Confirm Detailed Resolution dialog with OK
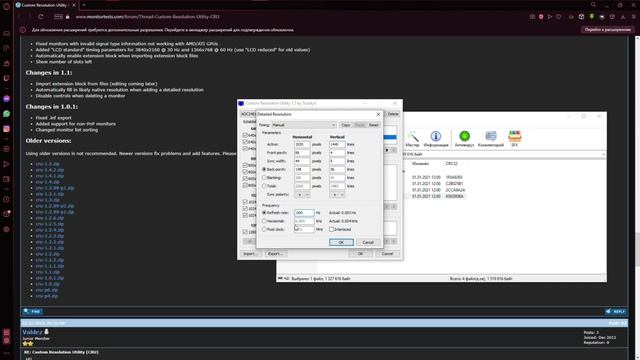The image size is (640, 360). click(341, 242)
